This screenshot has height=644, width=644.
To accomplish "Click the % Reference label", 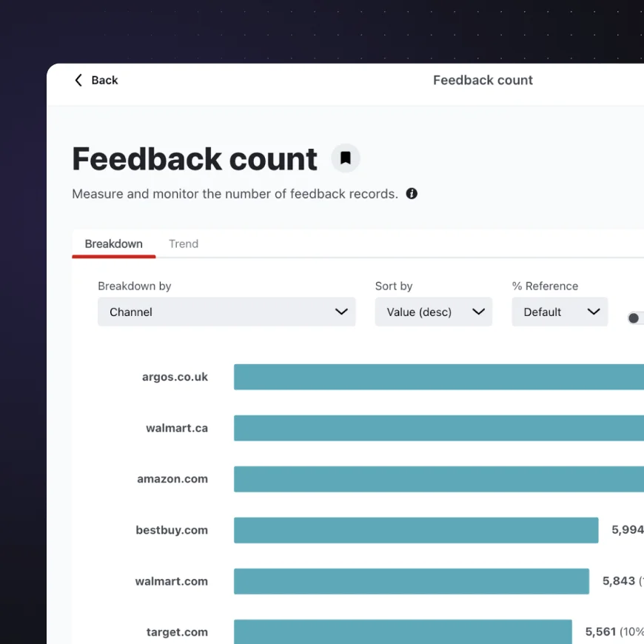I will point(545,286).
